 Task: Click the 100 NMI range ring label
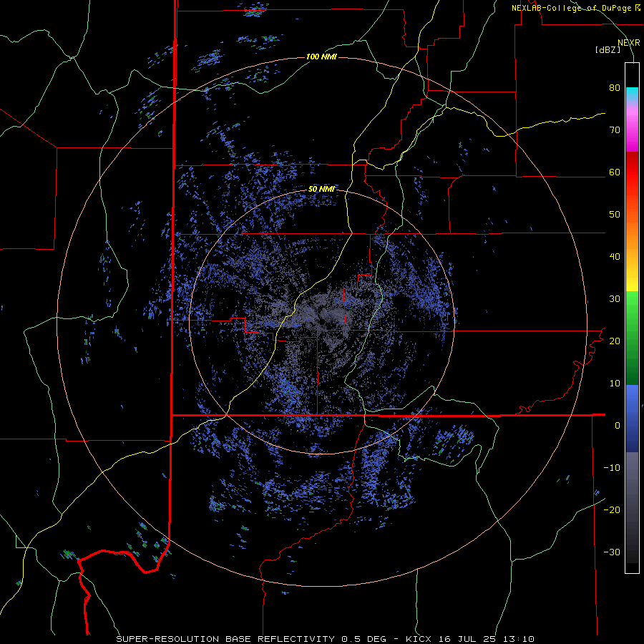click(x=321, y=57)
